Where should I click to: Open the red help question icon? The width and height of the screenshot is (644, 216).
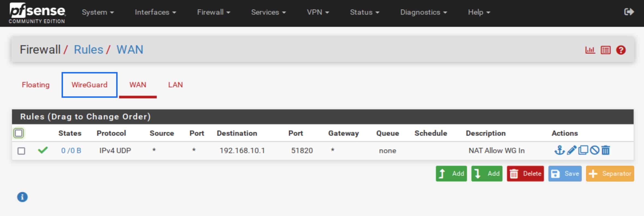click(x=621, y=50)
